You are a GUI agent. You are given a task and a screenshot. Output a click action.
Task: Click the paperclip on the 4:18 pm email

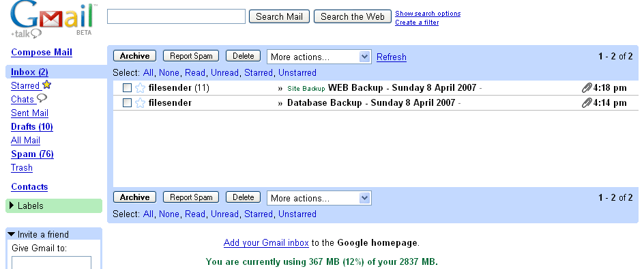point(587,87)
